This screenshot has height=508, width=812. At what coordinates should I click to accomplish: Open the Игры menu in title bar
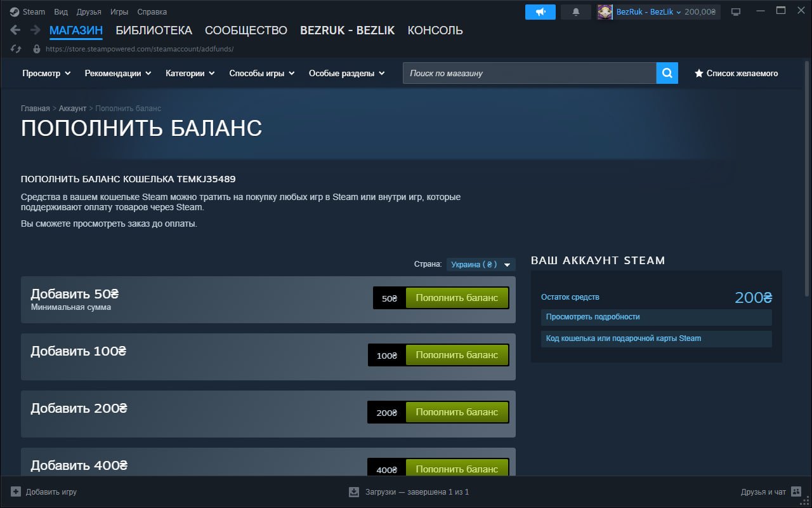119,12
